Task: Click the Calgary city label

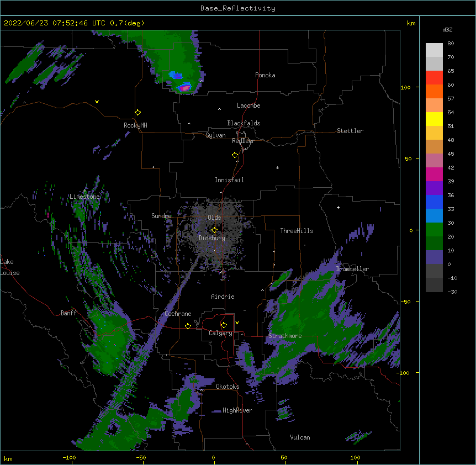Action: (x=220, y=333)
